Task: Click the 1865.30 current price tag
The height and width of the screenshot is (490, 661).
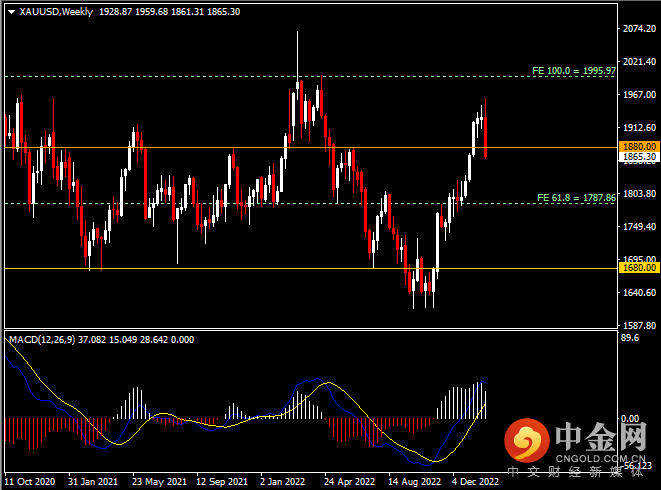Action: (639, 157)
